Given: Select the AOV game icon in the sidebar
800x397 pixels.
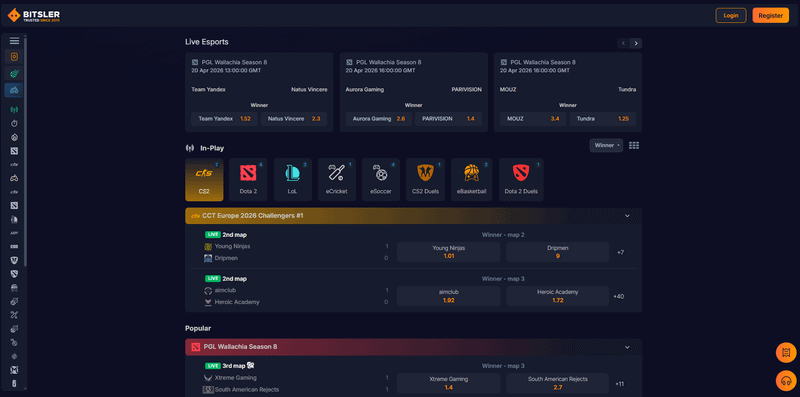Looking at the screenshot, I should pyautogui.click(x=14, y=233).
